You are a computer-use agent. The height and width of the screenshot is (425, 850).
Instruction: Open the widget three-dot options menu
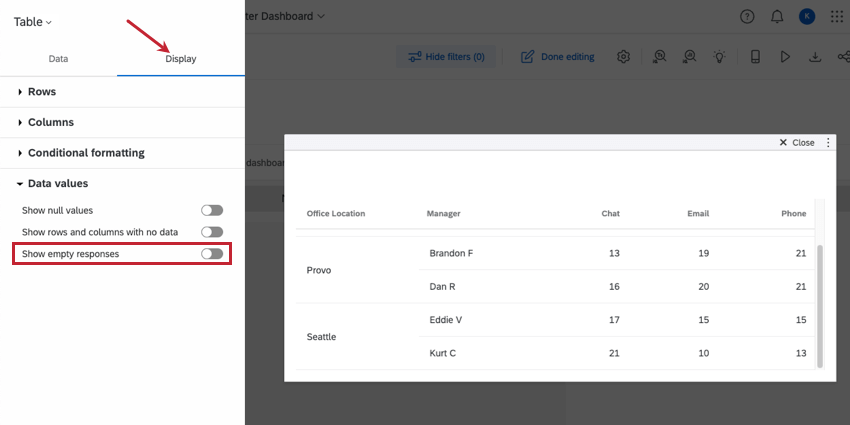pyautogui.click(x=828, y=143)
